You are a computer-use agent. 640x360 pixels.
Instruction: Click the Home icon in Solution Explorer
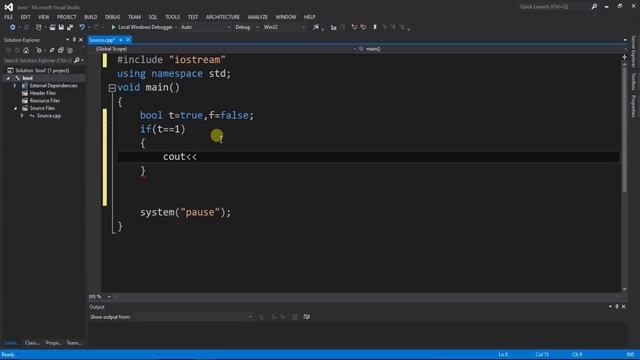pos(26,50)
